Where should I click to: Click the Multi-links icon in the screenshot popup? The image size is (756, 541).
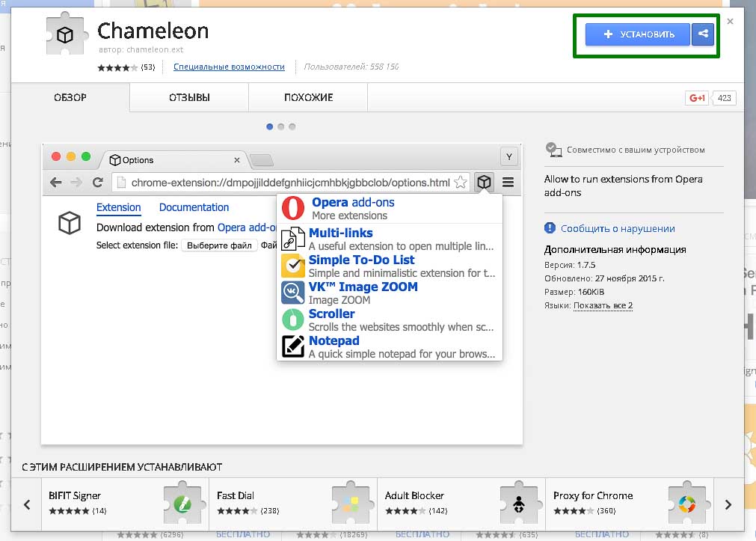292,239
